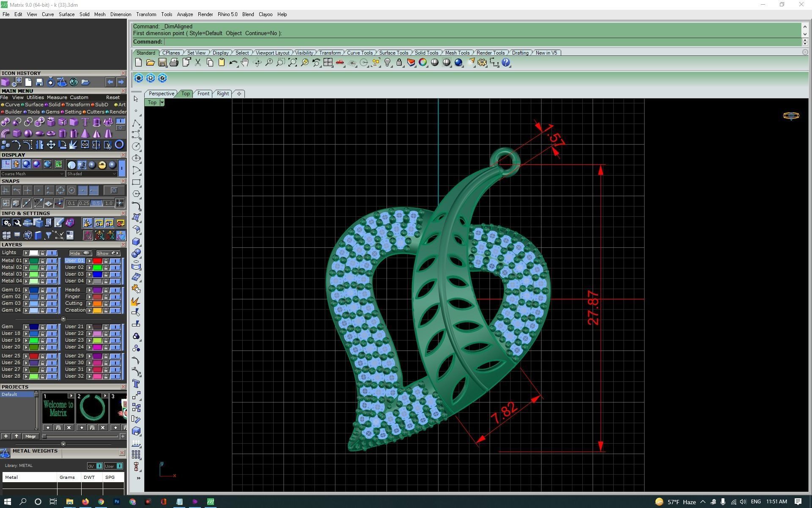Toggle on/off switch for Cutting layer

tap(115, 304)
